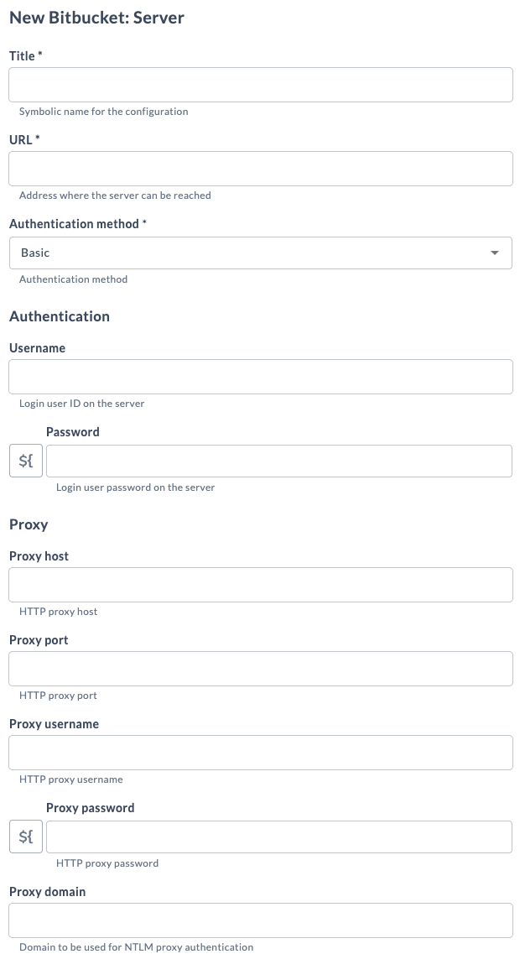
Task: Click the Proxy host input box
Action: [x=260, y=584]
